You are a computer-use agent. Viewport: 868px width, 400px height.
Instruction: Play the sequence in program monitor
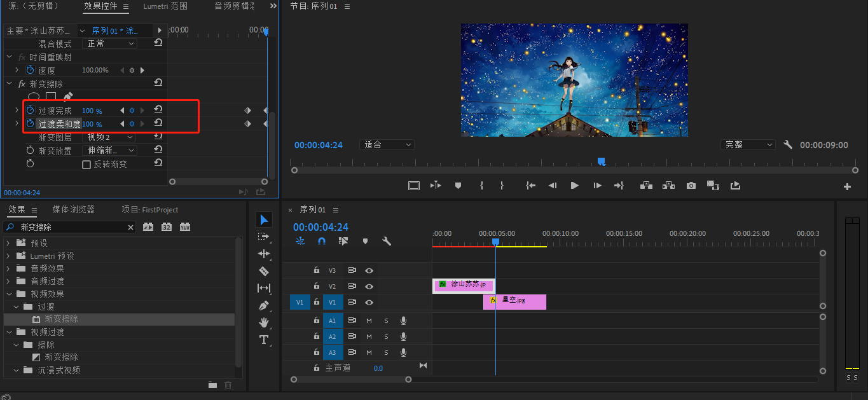[575, 186]
